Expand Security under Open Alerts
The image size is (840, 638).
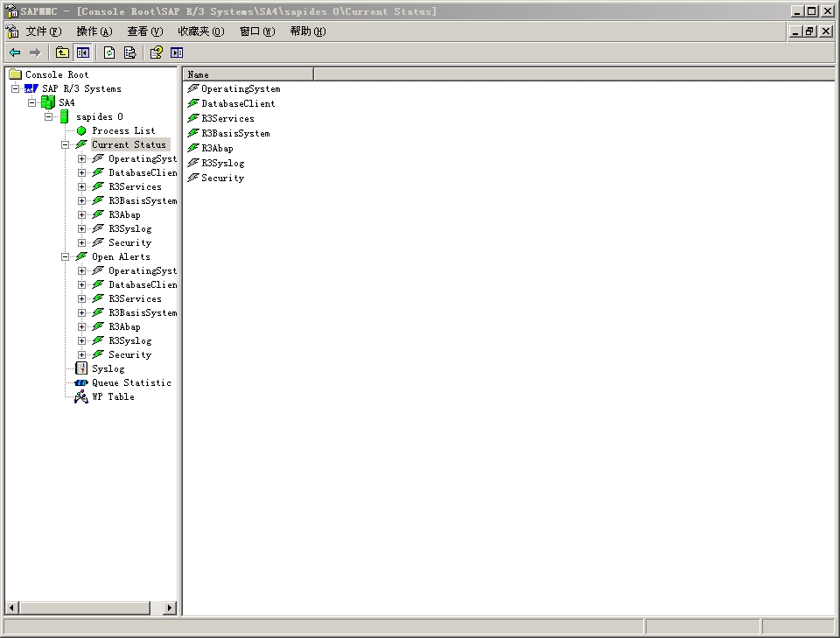82,354
